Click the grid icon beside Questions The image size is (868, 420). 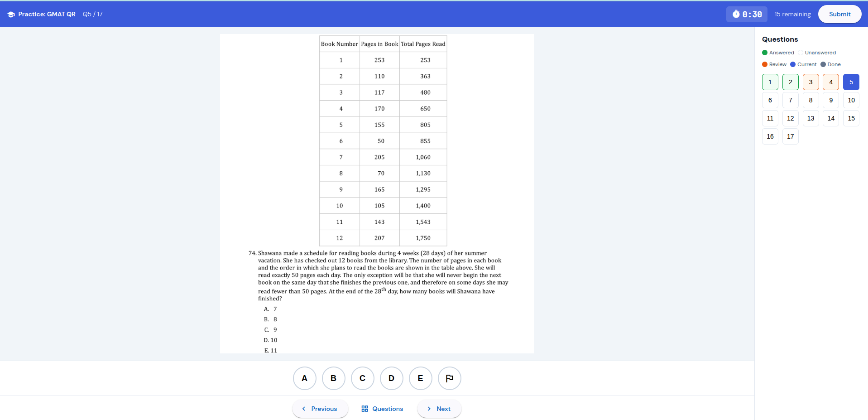365,409
